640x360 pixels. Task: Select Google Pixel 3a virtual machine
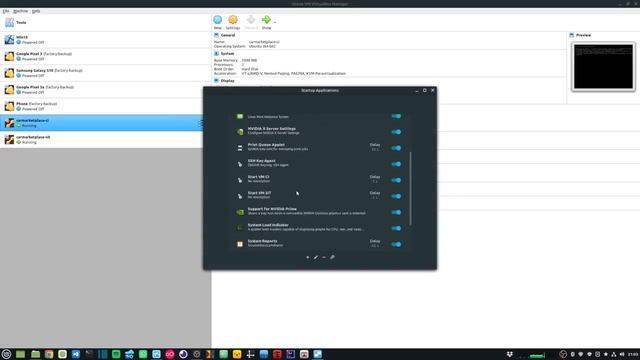[105, 90]
